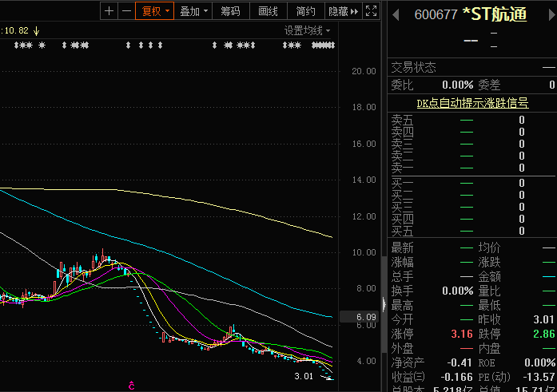Click stock code 600677
The image size is (557, 392).
[x=436, y=15]
